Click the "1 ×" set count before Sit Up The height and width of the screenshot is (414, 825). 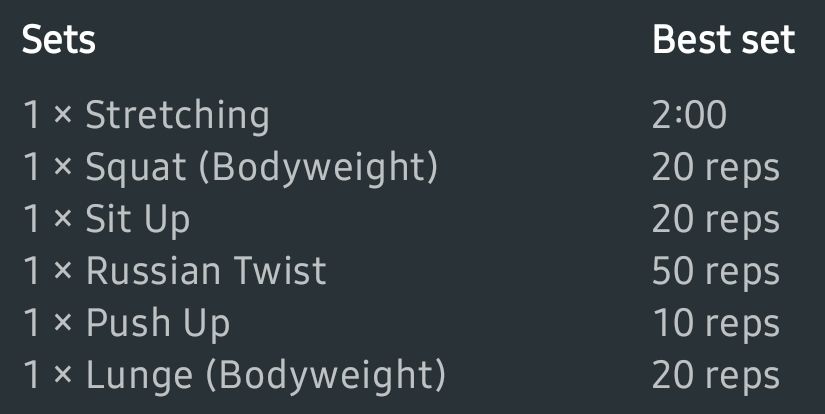(x=47, y=220)
